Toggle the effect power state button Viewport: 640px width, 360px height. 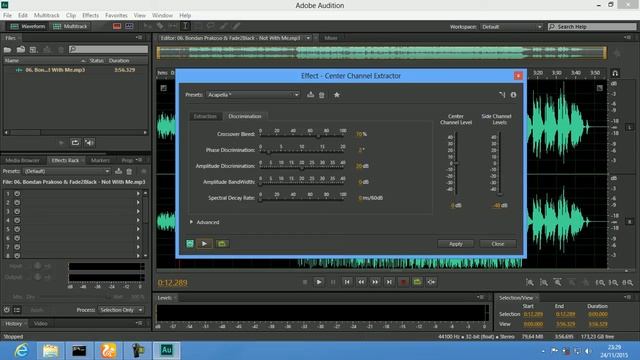click(x=190, y=244)
